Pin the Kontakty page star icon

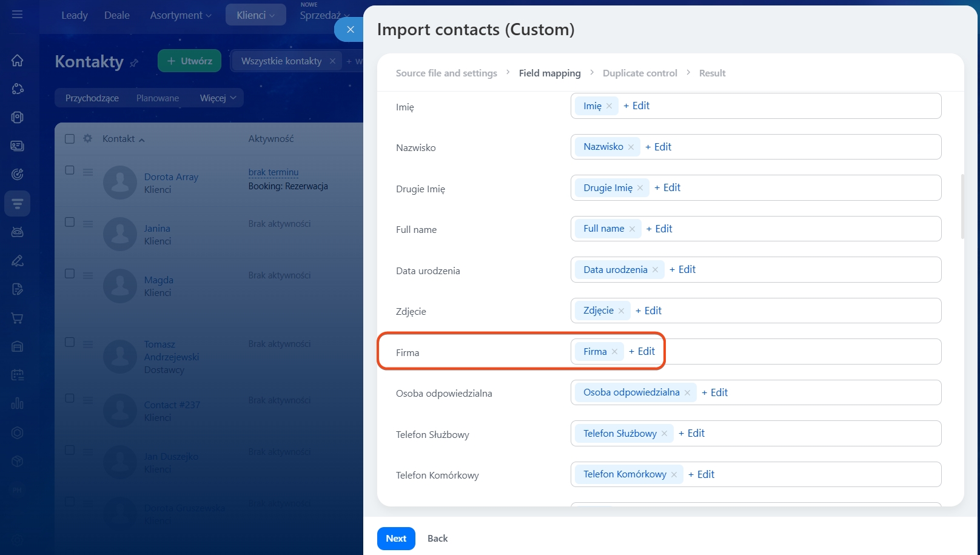134,62
